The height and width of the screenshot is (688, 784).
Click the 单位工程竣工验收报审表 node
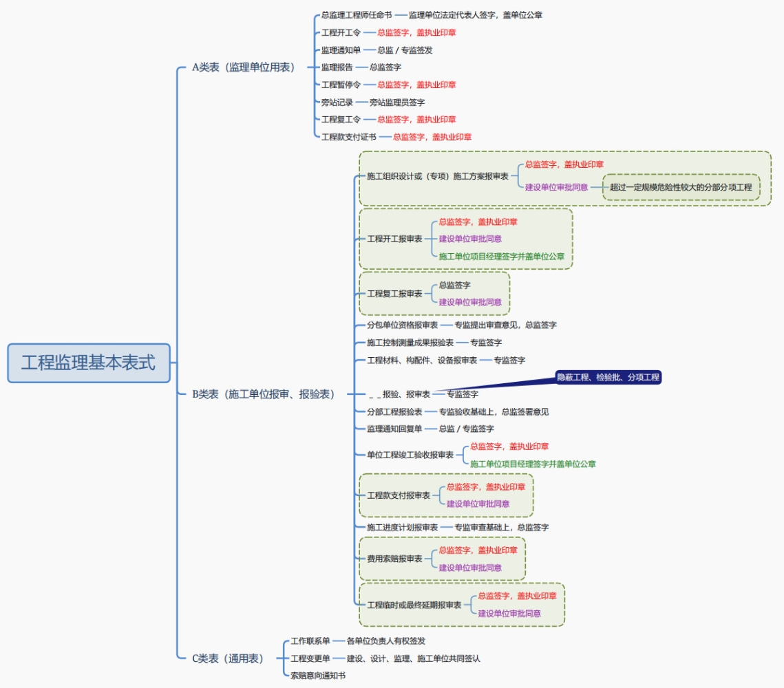[410, 455]
